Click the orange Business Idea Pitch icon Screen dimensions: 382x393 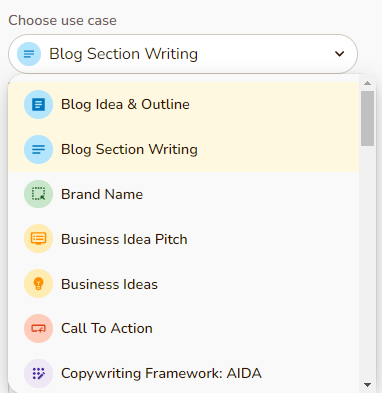38,239
